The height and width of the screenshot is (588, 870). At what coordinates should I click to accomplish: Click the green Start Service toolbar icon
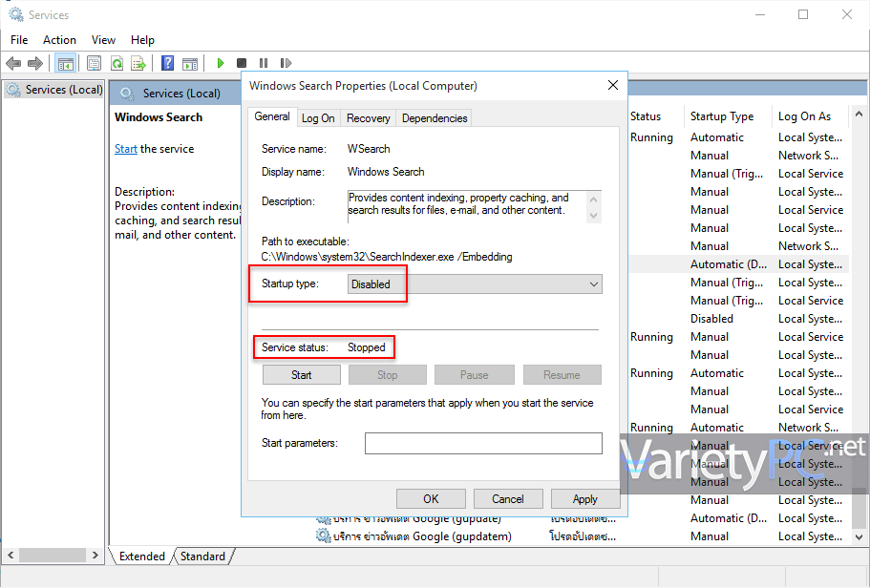[221, 63]
